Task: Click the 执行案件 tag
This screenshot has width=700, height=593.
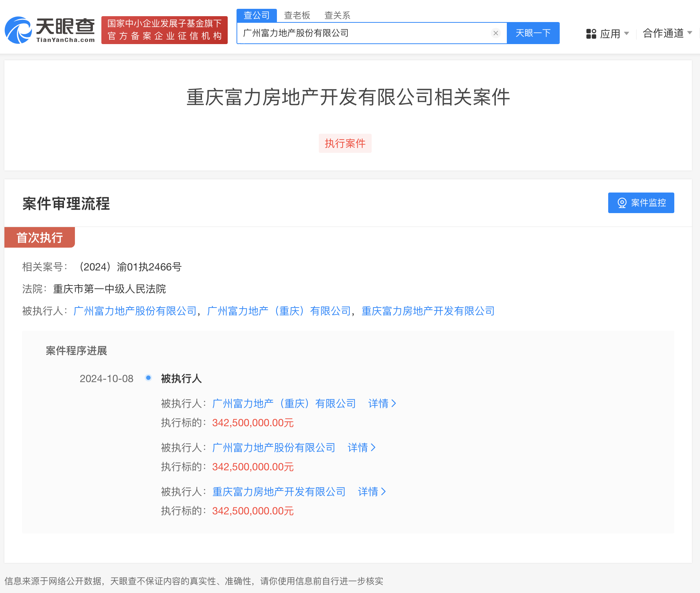Action: [x=345, y=143]
